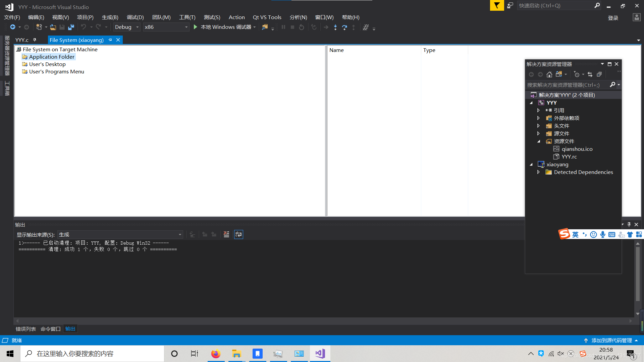This screenshot has width=644, height=362.
Task: Toggle word wrap in Output panel
Action: coord(238,234)
